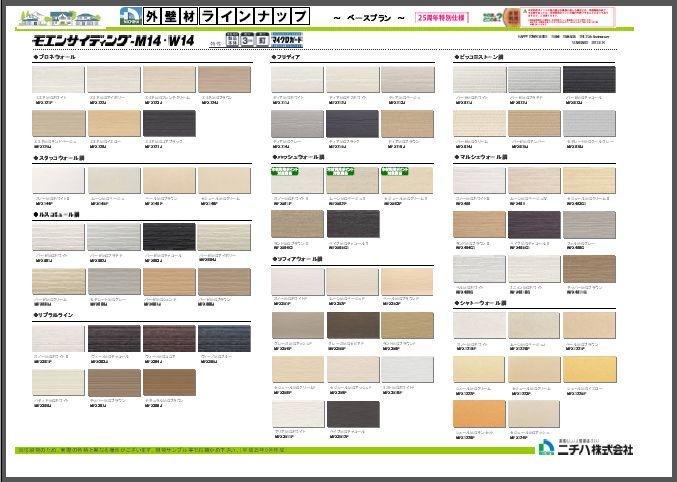Viewport: 677px width, 482px height.
Task: Click the マッシュウォール調 section heading
Action: pyautogui.click(x=298, y=157)
